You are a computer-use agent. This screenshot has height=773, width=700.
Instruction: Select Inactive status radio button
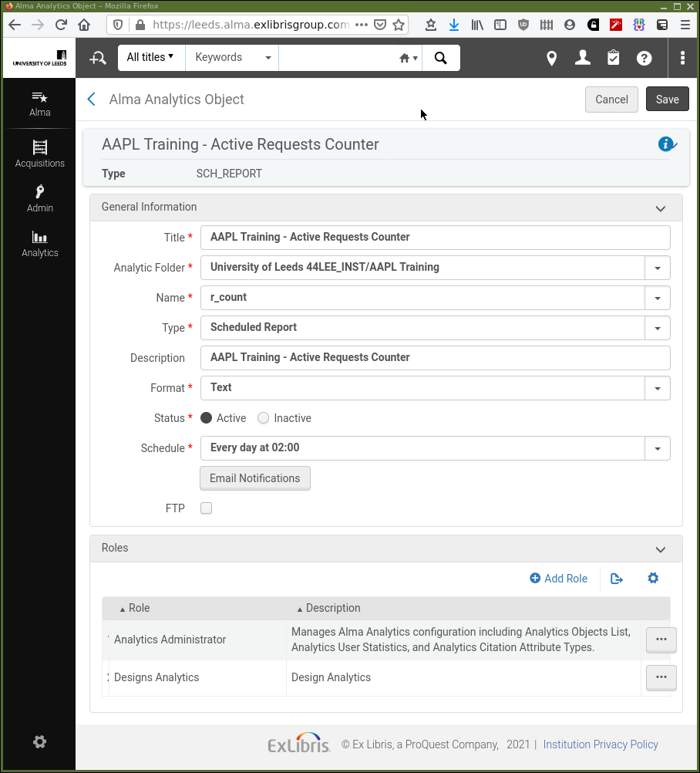[264, 418]
